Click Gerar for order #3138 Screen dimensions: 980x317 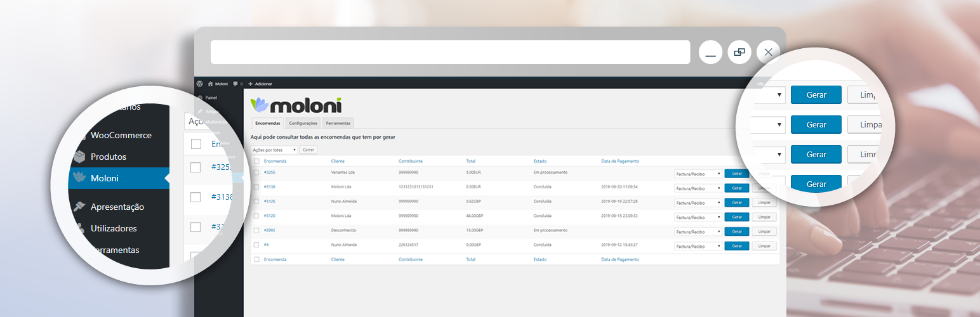tap(737, 188)
